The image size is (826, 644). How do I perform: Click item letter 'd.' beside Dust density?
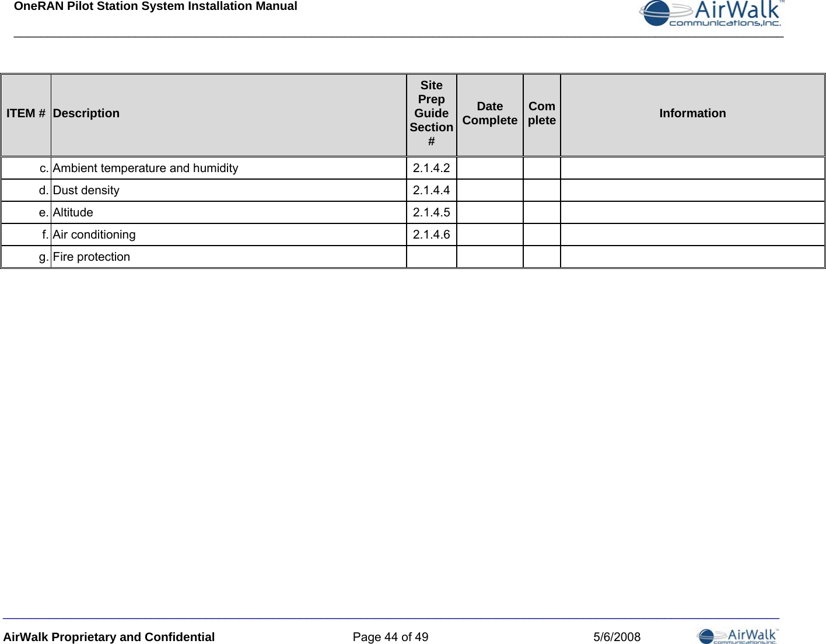point(44,190)
